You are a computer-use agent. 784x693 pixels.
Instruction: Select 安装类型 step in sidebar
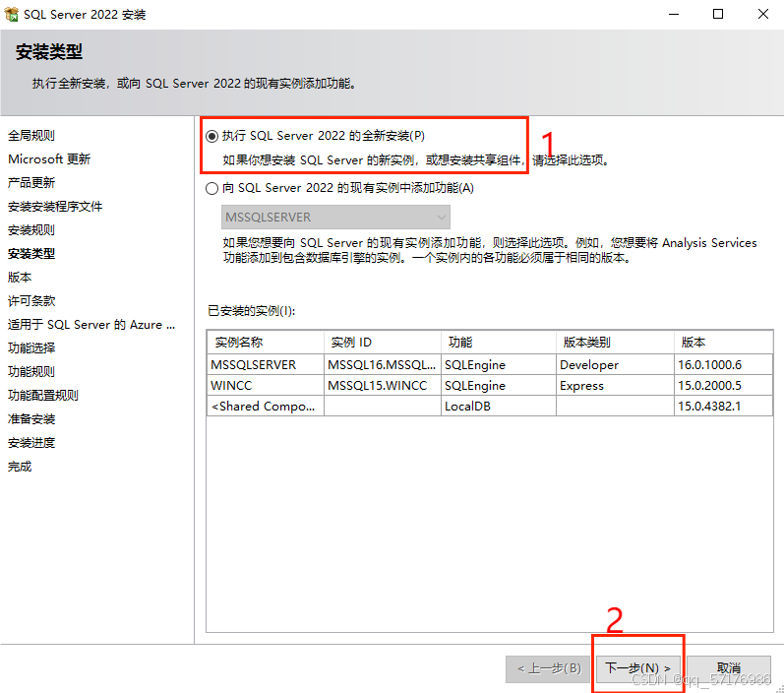point(31,254)
